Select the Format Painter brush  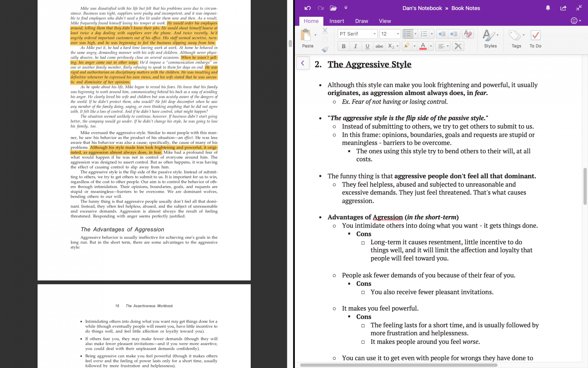pos(325,49)
